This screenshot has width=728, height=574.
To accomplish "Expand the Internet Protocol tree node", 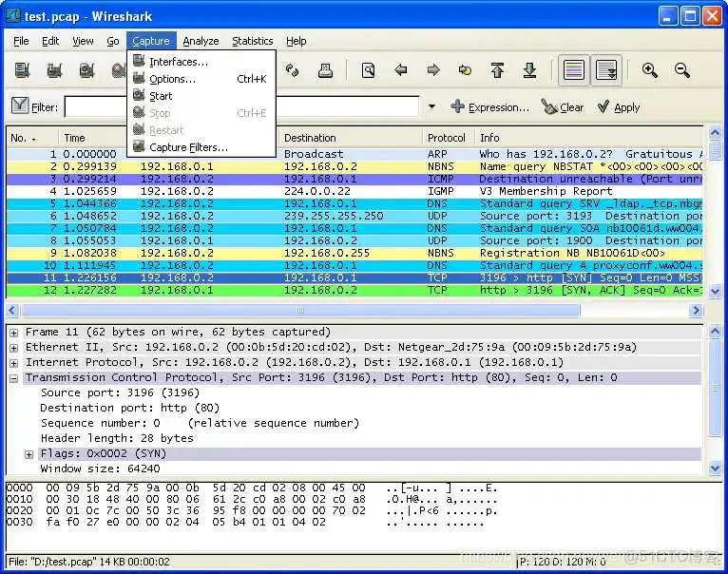I will 14,363.
